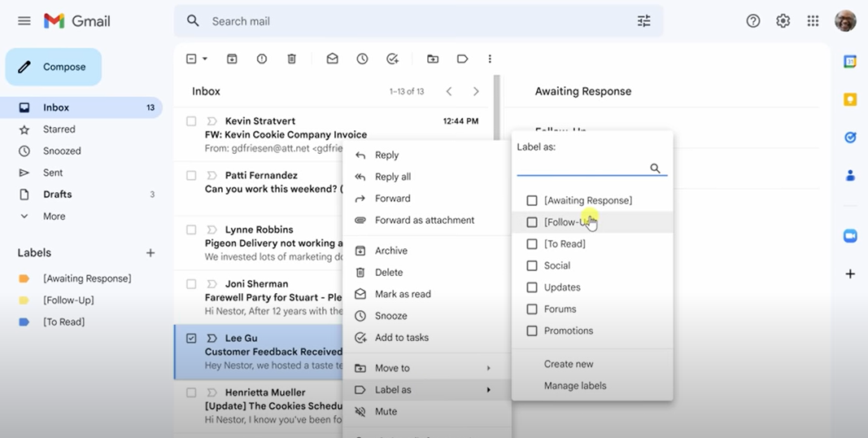Open search options filter icon

click(x=643, y=21)
